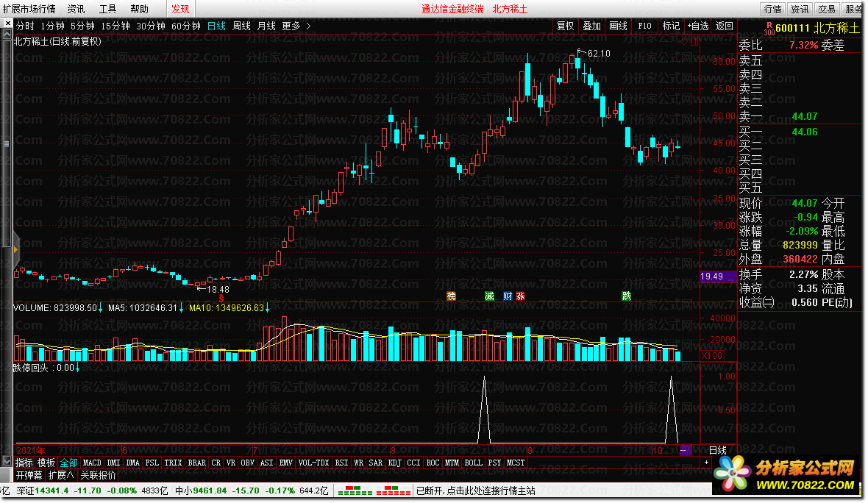868x503 pixels.
Task: Click the chevron after 更多
Action: (308, 26)
